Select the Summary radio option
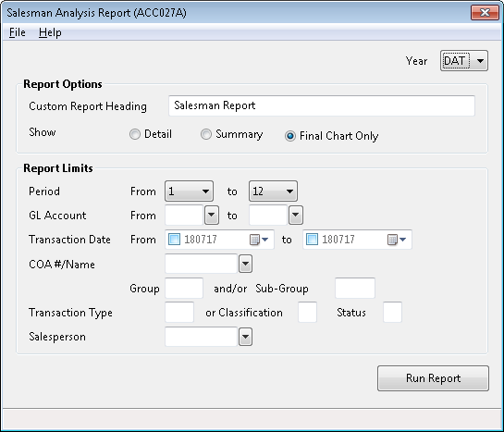 (x=206, y=134)
